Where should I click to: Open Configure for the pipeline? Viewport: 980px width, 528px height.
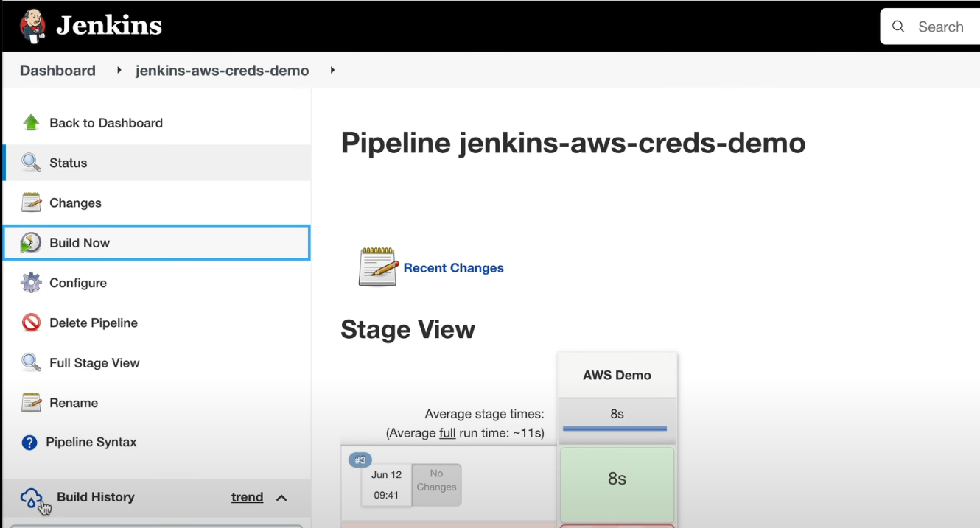click(x=78, y=283)
